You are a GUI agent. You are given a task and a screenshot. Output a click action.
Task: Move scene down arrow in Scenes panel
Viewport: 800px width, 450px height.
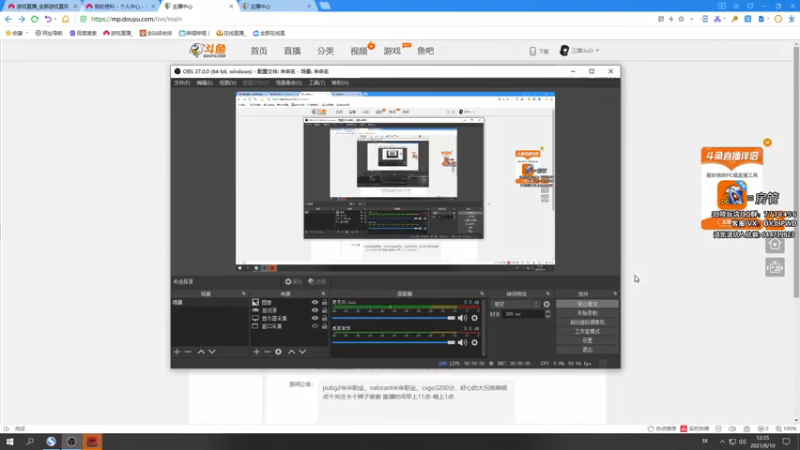point(212,352)
